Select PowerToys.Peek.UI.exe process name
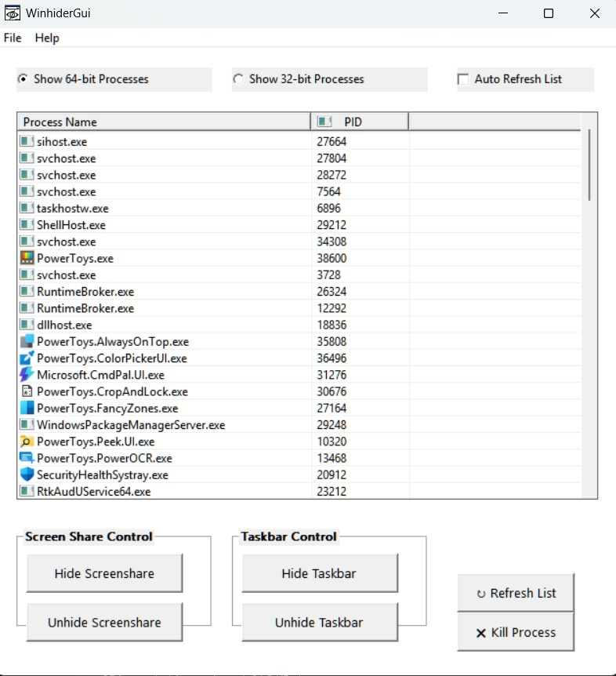Viewport: 616px width, 676px height. (x=96, y=442)
